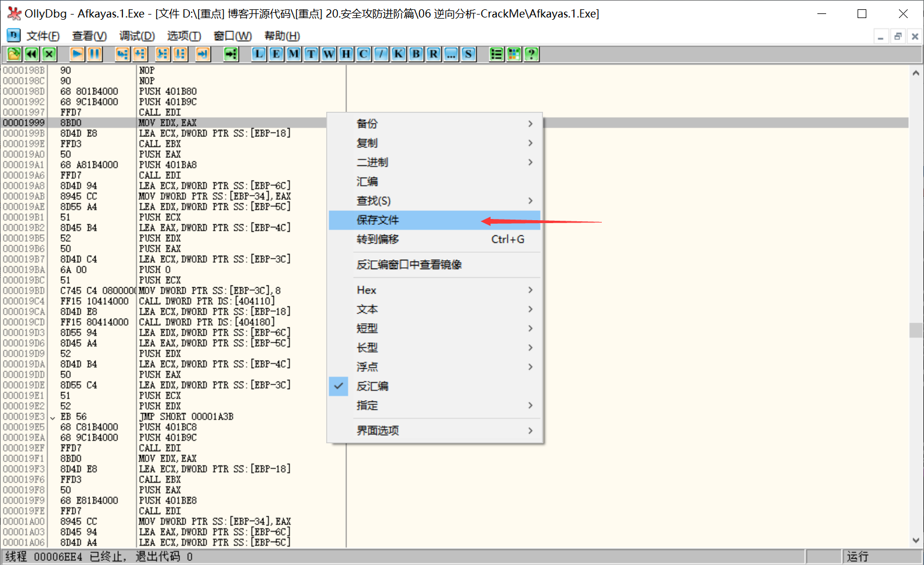
Task: Open Source window with S button
Action: [468, 54]
